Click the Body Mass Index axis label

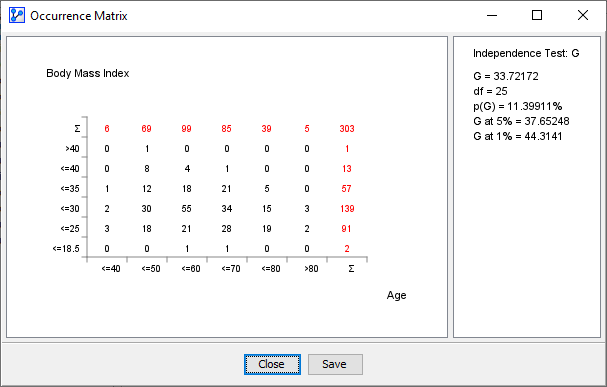click(x=87, y=74)
